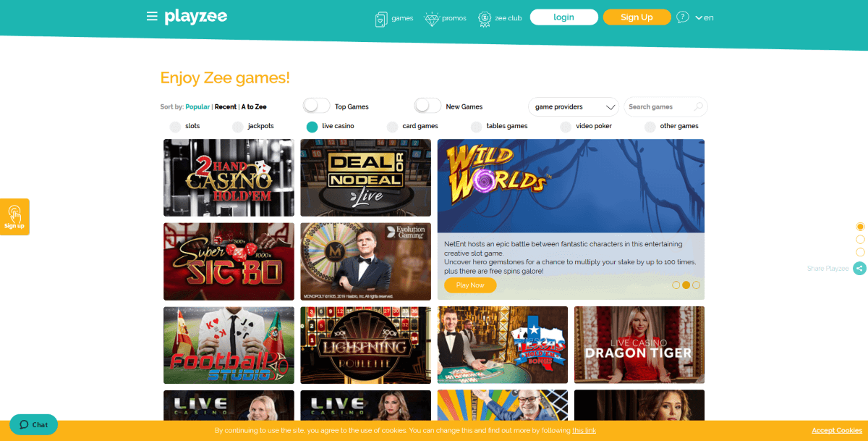Select the jackpots category radio button
The height and width of the screenshot is (441, 868).
tap(238, 127)
